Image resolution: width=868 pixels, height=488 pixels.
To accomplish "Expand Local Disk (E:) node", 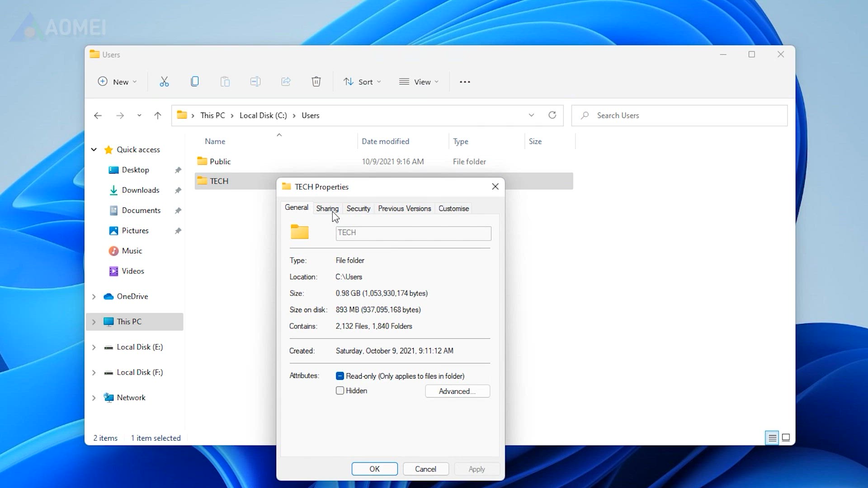I will 94,347.
